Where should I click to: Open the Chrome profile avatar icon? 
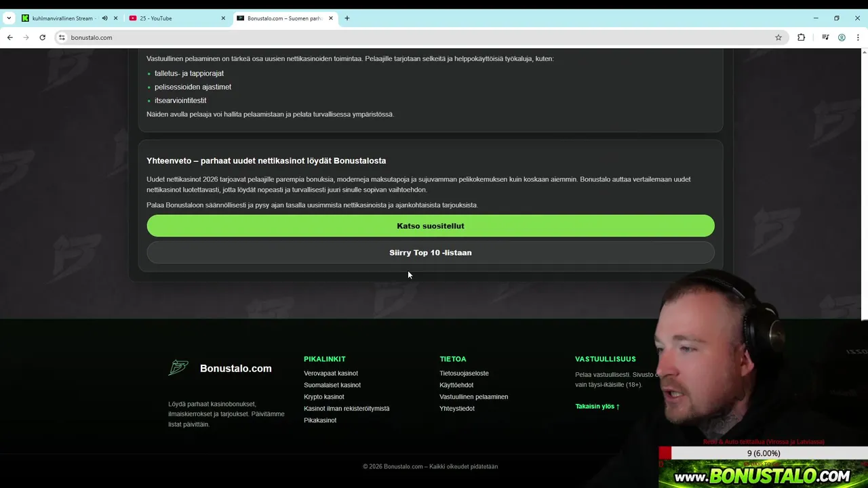pyautogui.click(x=842, y=37)
